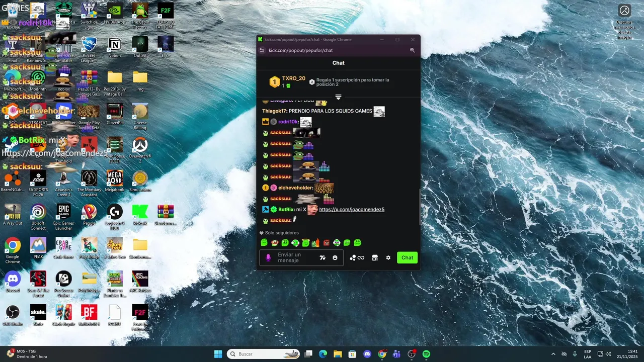Open Microsoft Store from the taskbar
Image resolution: width=644 pixels, height=362 pixels.
click(353, 354)
